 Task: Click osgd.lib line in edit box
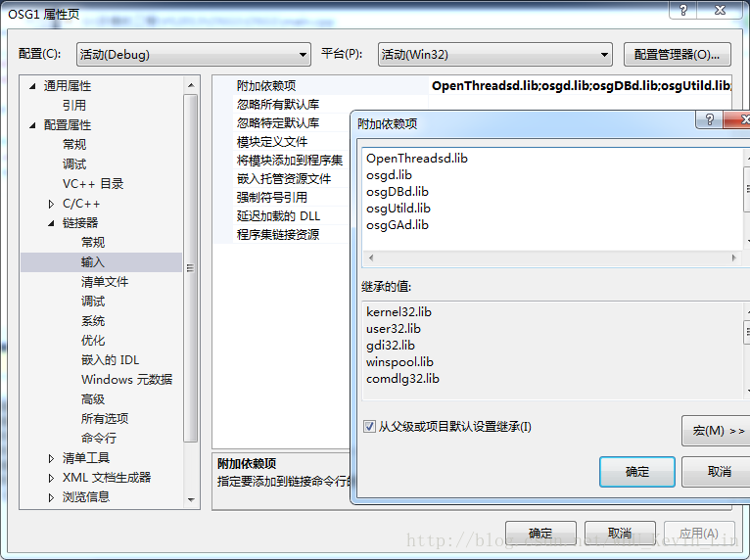tap(389, 175)
